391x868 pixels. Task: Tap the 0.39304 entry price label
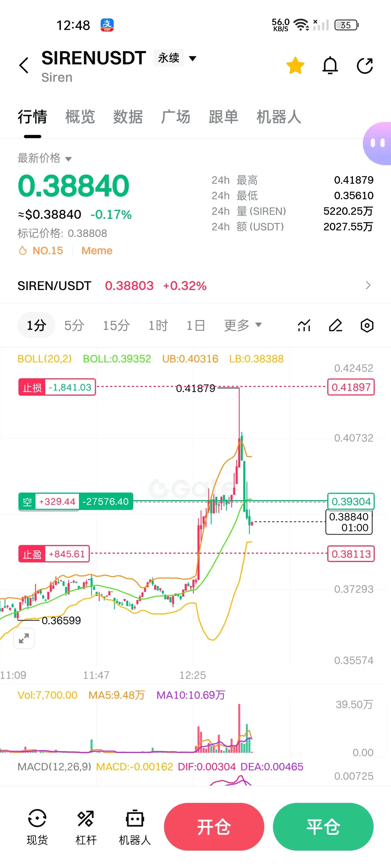click(x=351, y=502)
